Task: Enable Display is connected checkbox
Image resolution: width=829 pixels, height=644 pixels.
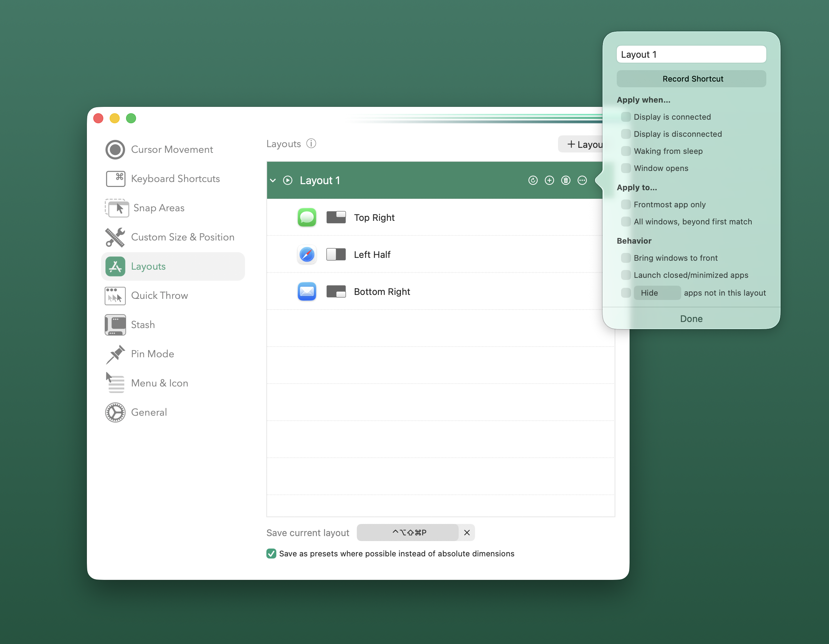Action: click(x=626, y=117)
